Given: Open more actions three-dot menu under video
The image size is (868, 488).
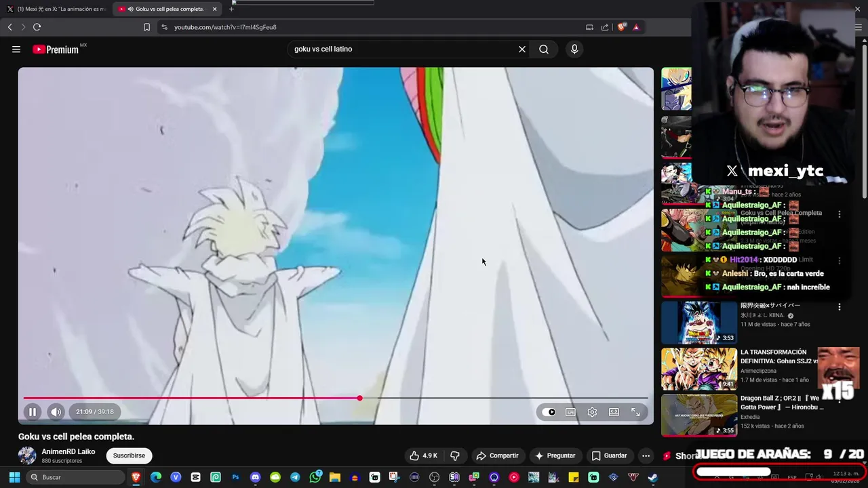Looking at the screenshot, I should coord(646,455).
